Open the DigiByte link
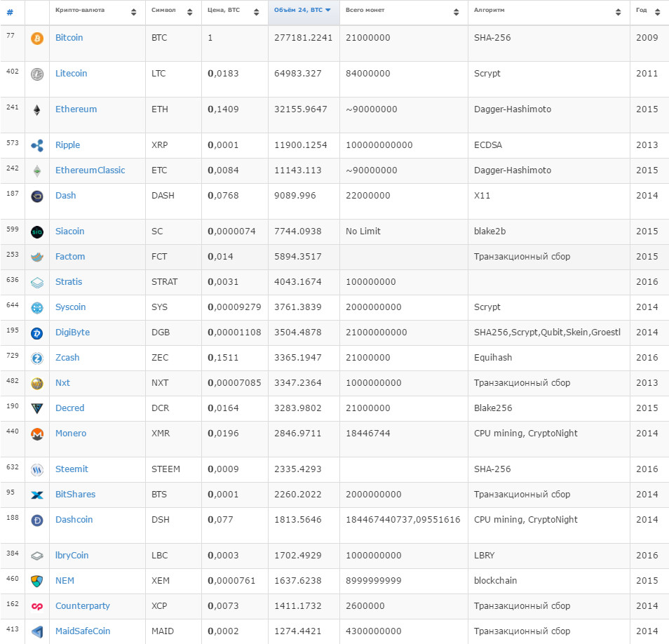Viewport: 669px width, 644px height. [72, 332]
